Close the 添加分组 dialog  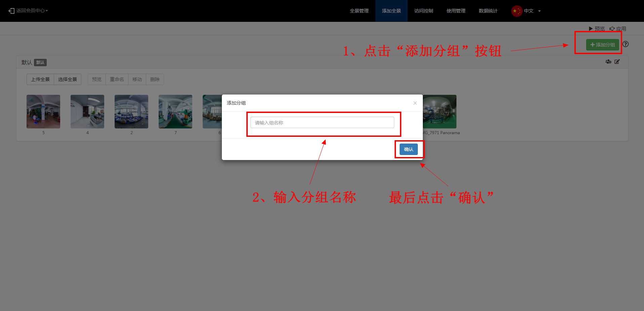point(415,103)
